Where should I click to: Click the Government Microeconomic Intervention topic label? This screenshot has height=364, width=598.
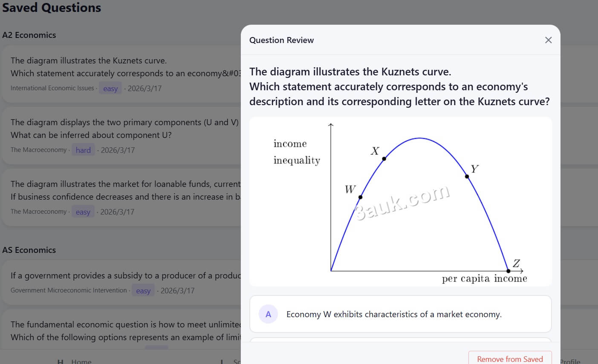click(x=69, y=290)
